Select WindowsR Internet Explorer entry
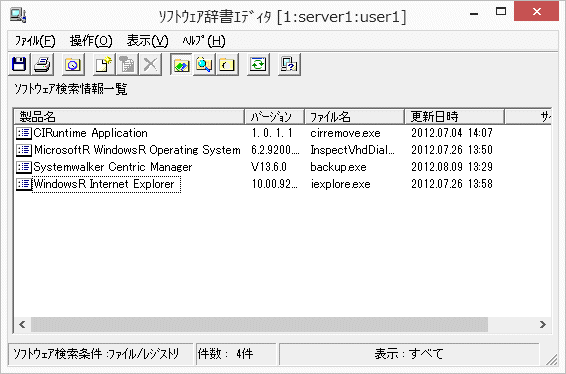The width and height of the screenshot is (566, 374). [x=106, y=184]
